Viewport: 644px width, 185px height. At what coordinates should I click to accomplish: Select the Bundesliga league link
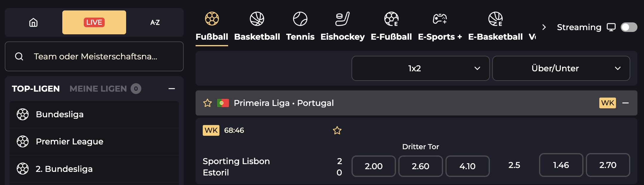pyautogui.click(x=59, y=114)
